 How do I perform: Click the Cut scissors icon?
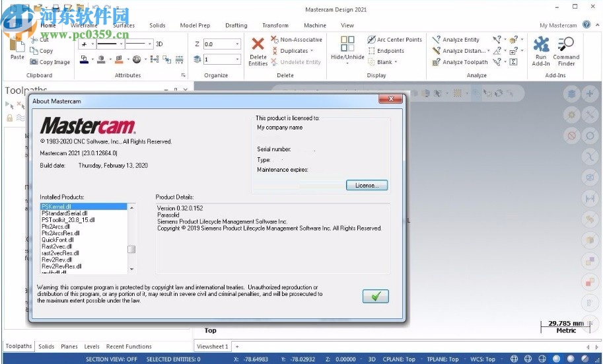pyautogui.click(x=34, y=39)
